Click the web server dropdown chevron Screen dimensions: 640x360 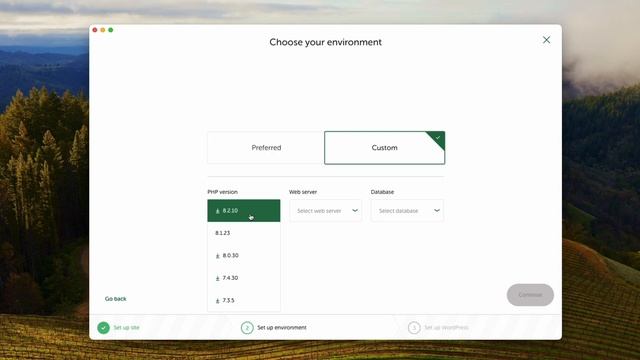point(355,211)
